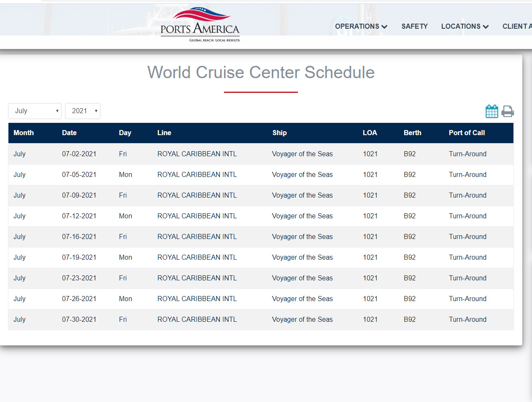Click the LOA column header
This screenshot has width=532, height=402.
(370, 133)
